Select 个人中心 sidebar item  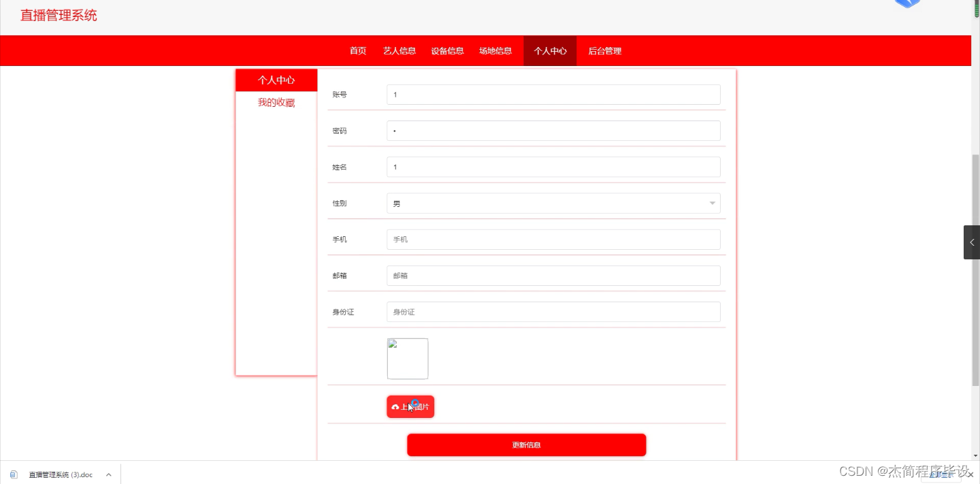tap(276, 80)
